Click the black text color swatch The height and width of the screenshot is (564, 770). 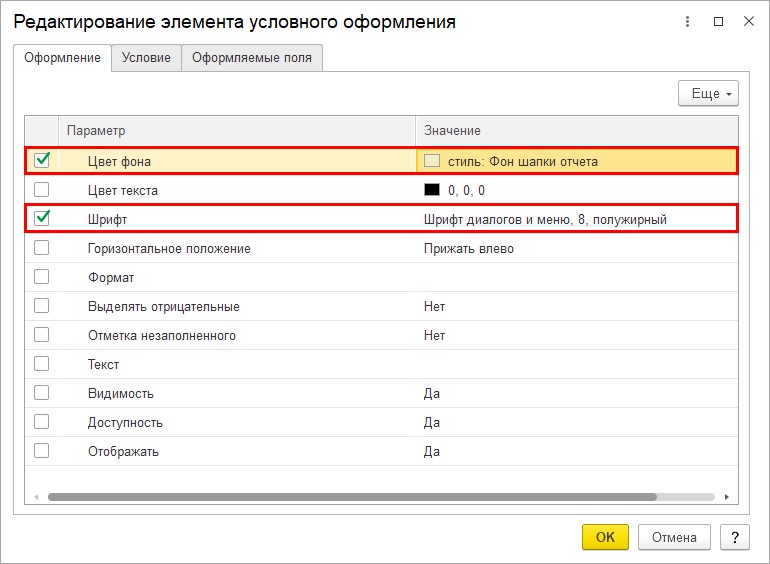click(x=432, y=190)
